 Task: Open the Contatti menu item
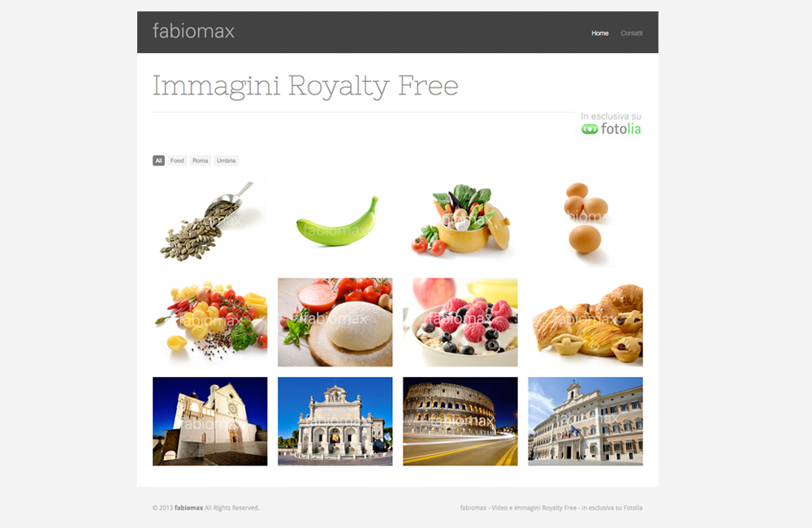pos(631,33)
